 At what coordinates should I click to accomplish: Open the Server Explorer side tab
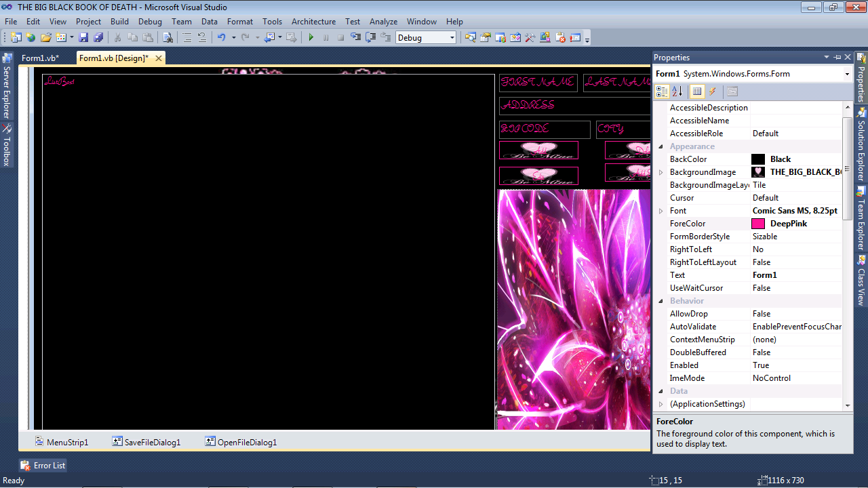pyautogui.click(x=7, y=86)
